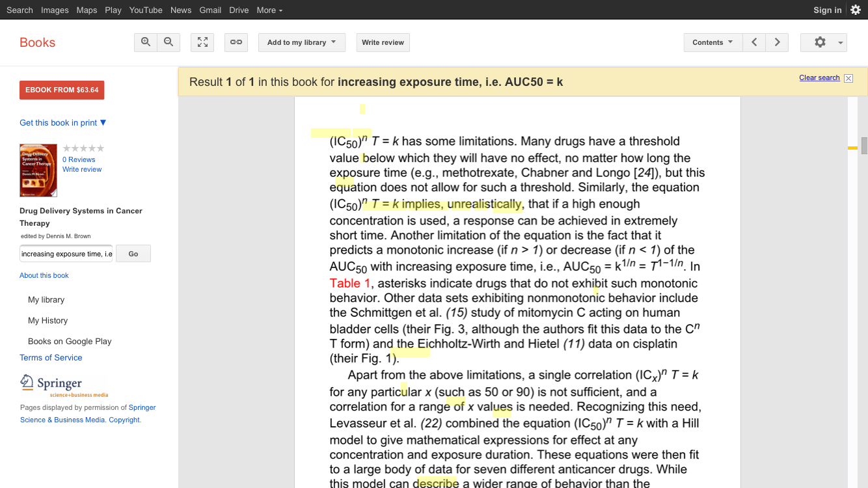Open Images in Google top bar
The image size is (868, 488).
(x=55, y=10)
